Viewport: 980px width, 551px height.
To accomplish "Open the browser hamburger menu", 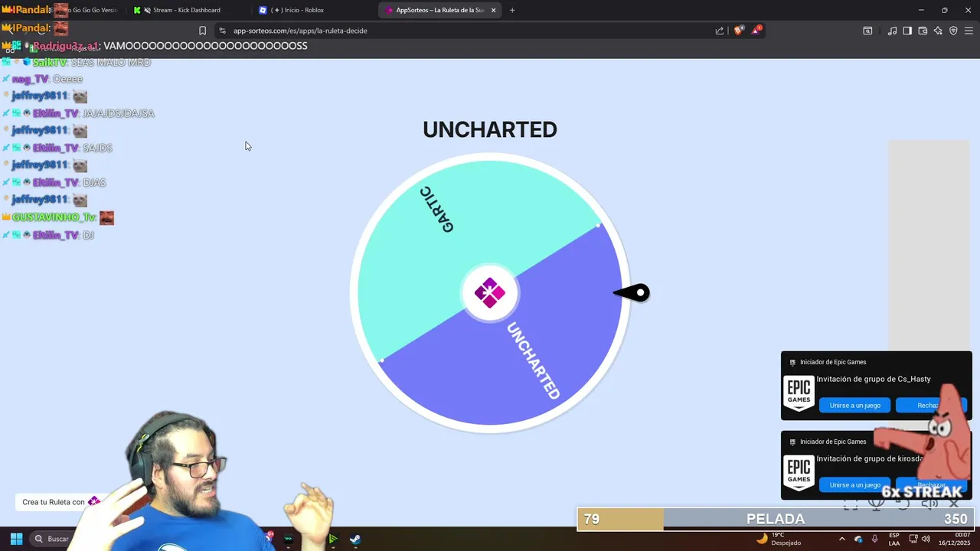I will point(969,31).
